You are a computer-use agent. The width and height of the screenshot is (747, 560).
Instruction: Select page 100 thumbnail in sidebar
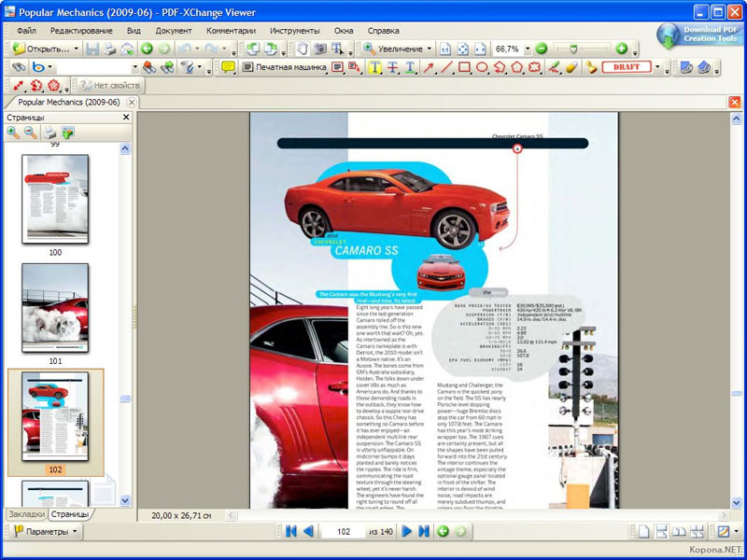coord(56,201)
